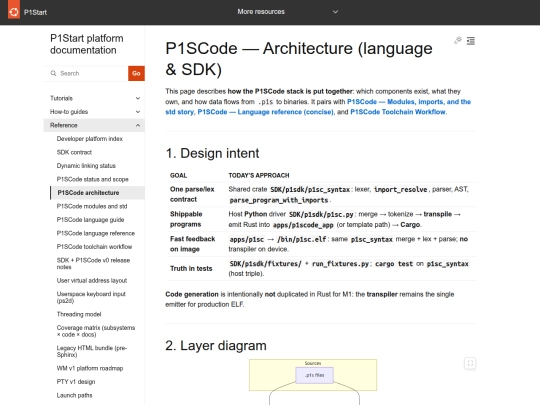This screenshot has height=405, width=540.
Task: Open SDK contract page
Action: tap(74, 152)
